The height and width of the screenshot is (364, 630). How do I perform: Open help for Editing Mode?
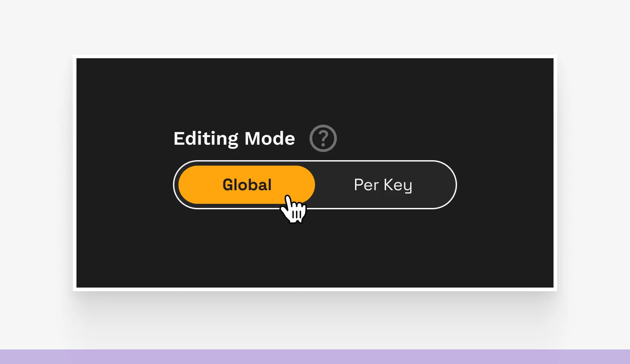[323, 138]
